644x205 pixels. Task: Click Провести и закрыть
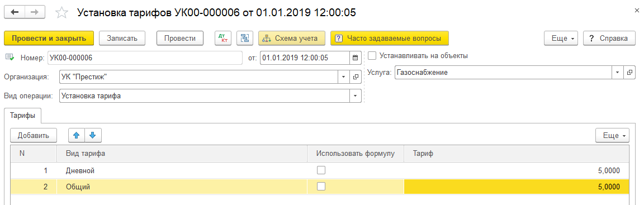point(49,38)
